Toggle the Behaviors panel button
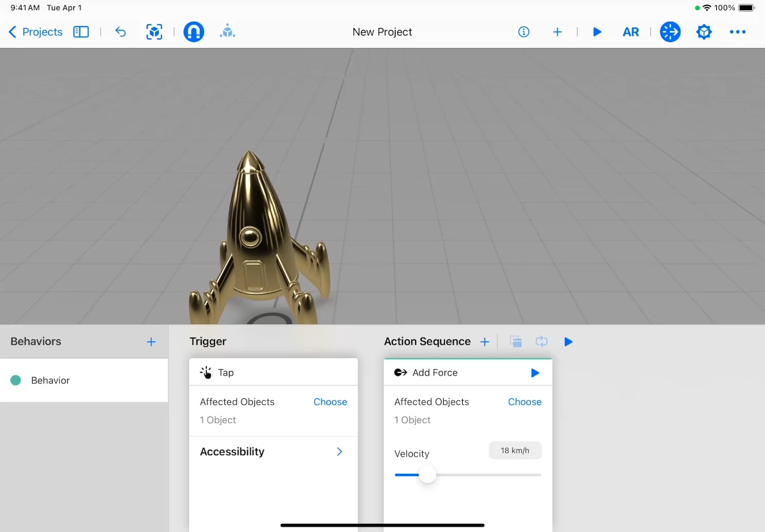This screenshot has height=532, width=765. [x=670, y=32]
